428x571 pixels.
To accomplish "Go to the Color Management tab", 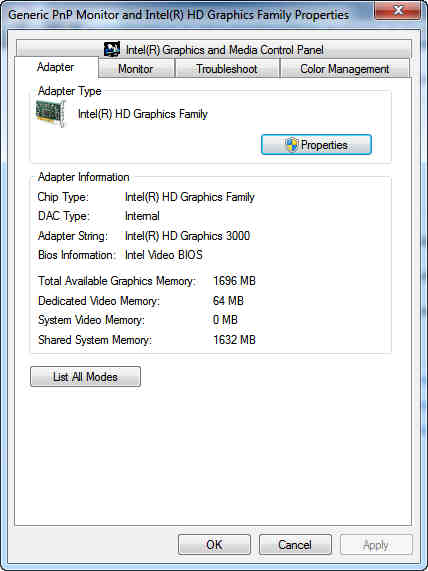I will point(345,69).
